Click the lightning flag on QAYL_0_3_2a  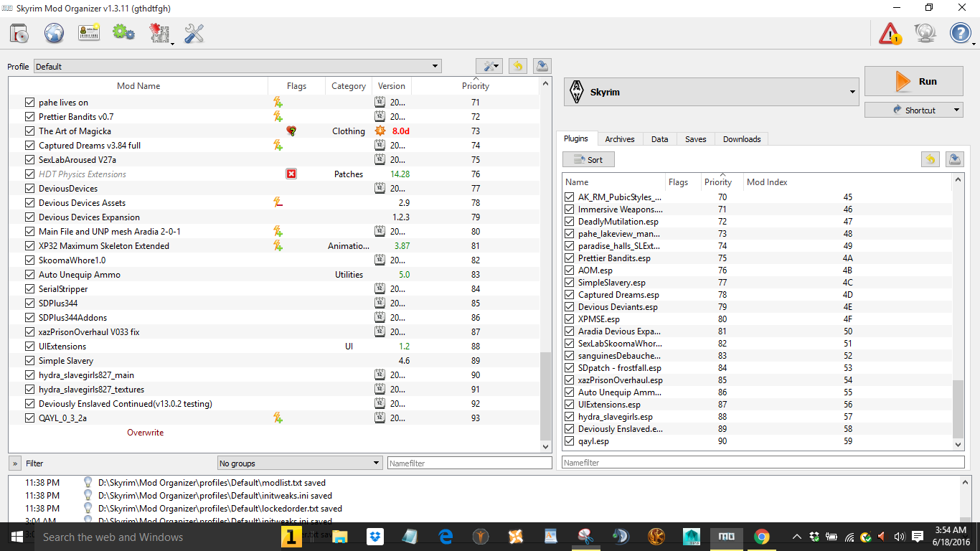pos(278,418)
